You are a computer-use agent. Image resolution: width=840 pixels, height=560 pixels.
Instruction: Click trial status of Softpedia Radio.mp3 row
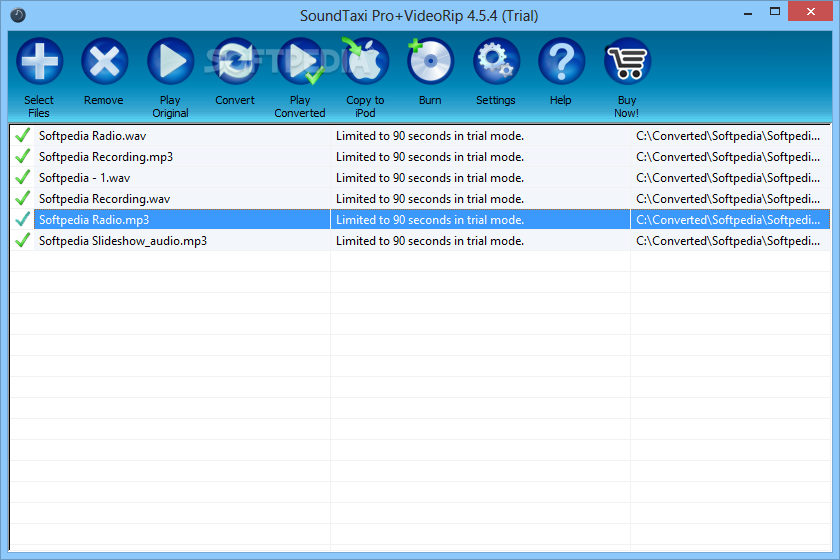pyautogui.click(x=430, y=220)
